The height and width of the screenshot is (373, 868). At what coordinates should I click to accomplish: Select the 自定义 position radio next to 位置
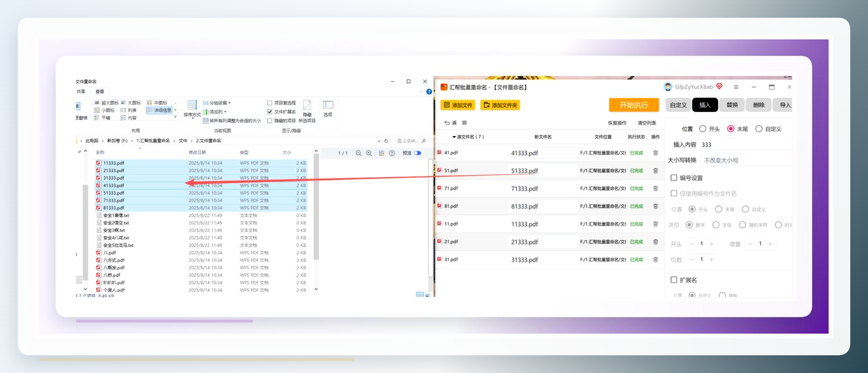[x=759, y=128]
